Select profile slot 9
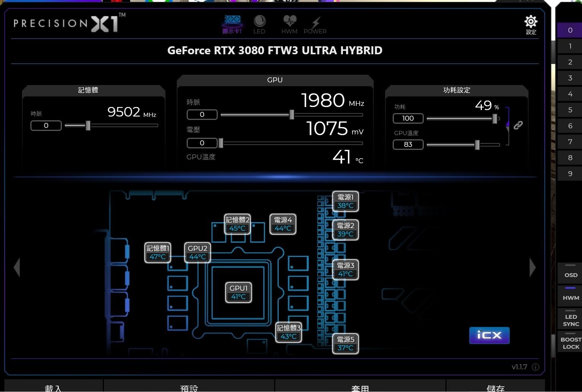582x392 pixels. 570,174
